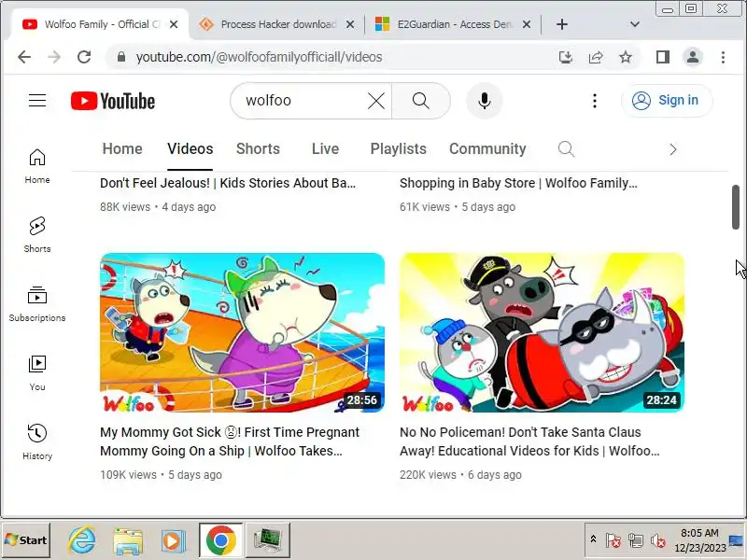Open a new browser tab

(x=562, y=24)
